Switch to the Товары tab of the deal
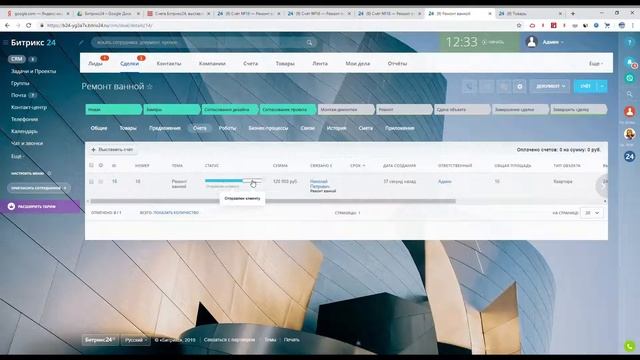The height and width of the screenshot is (360, 640). point(128,128)
